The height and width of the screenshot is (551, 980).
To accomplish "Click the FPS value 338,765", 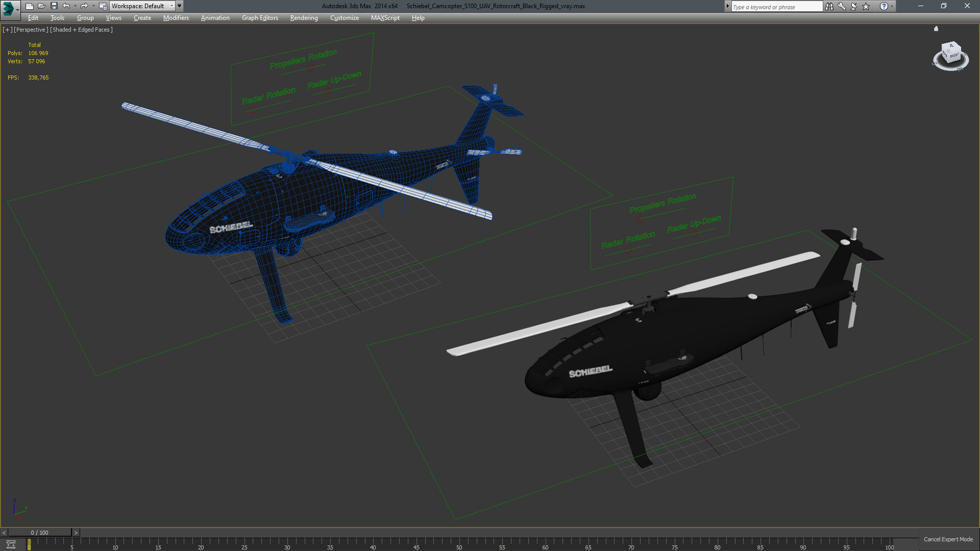I will 38,78.
